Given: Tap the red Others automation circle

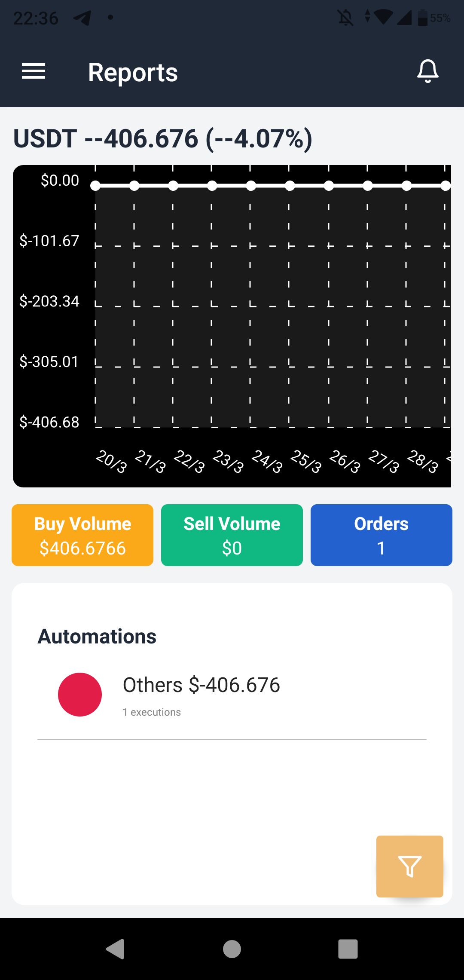Looking at the screenshot, I should click(x=80, y=695).
